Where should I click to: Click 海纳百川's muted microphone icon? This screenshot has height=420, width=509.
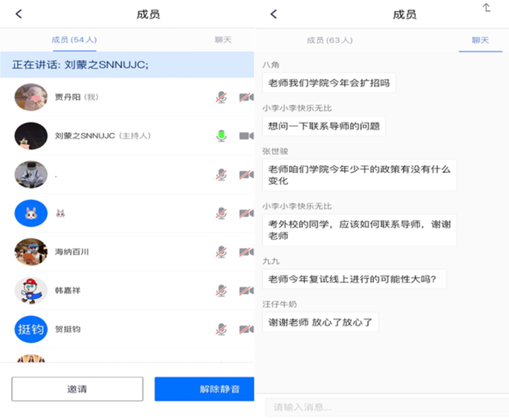pyautogui.click(x=221, y=252)
